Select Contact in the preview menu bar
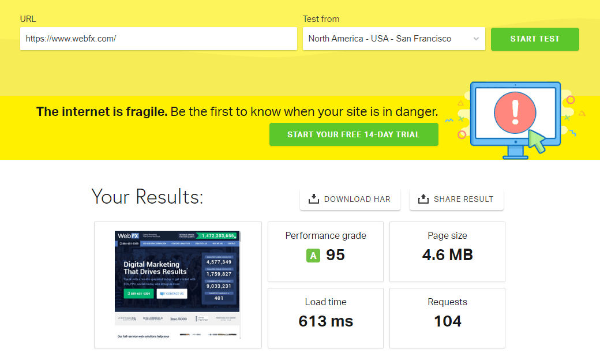Screen dimensions: 600x364 232,243
